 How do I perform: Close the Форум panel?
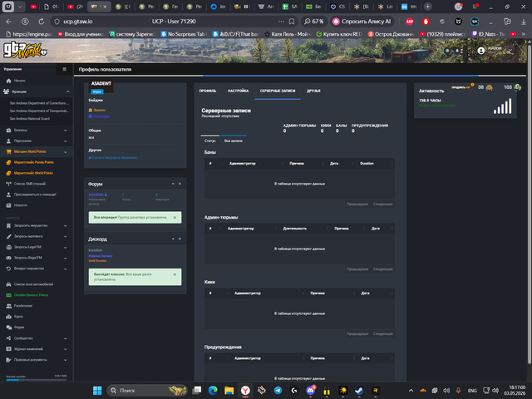coord(180,184)
